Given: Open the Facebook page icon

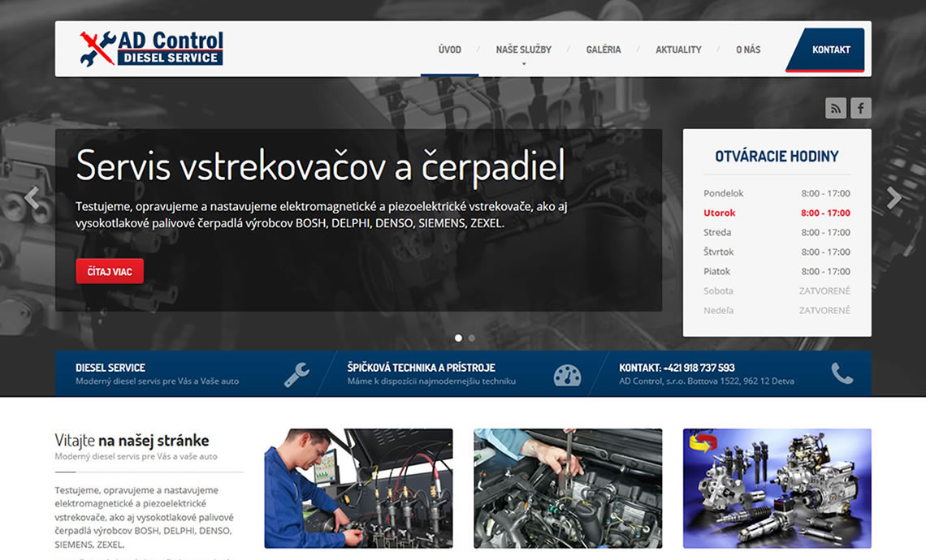Looking at the screenshot, I should [861, 108].
